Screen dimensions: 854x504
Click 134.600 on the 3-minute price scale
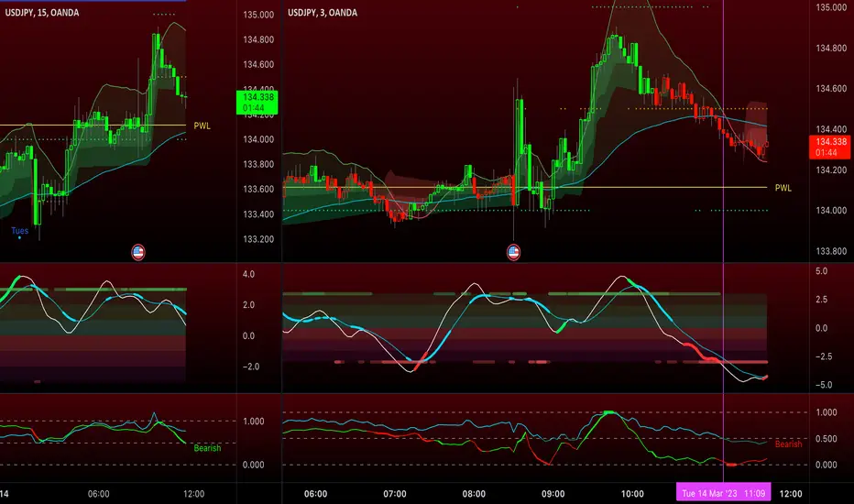831,88
